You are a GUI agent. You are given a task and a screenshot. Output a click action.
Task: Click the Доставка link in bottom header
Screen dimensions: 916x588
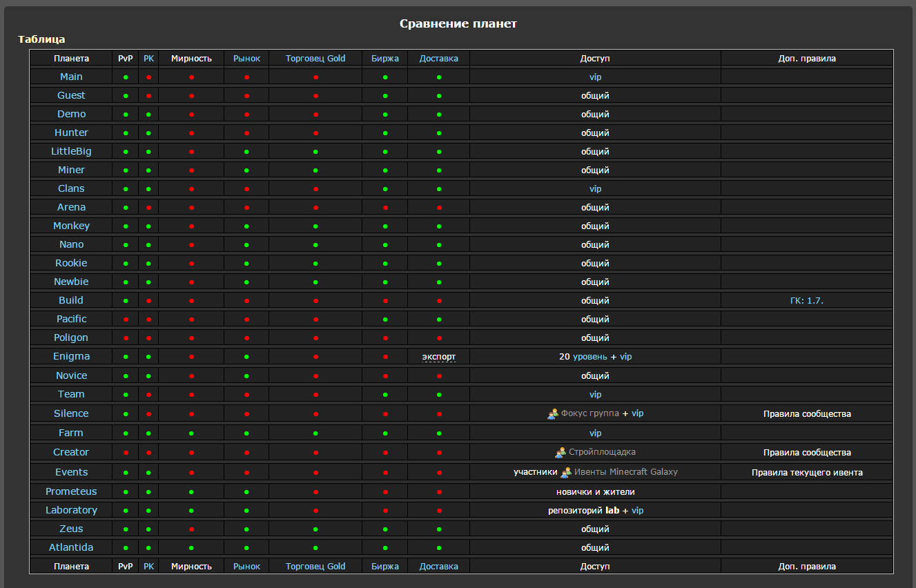(439, 567)
